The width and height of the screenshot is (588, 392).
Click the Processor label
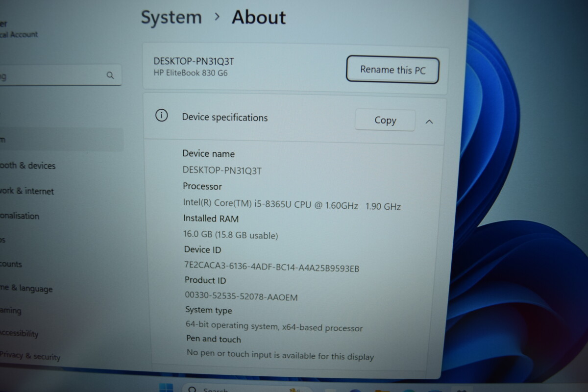[x=202, y=186]
